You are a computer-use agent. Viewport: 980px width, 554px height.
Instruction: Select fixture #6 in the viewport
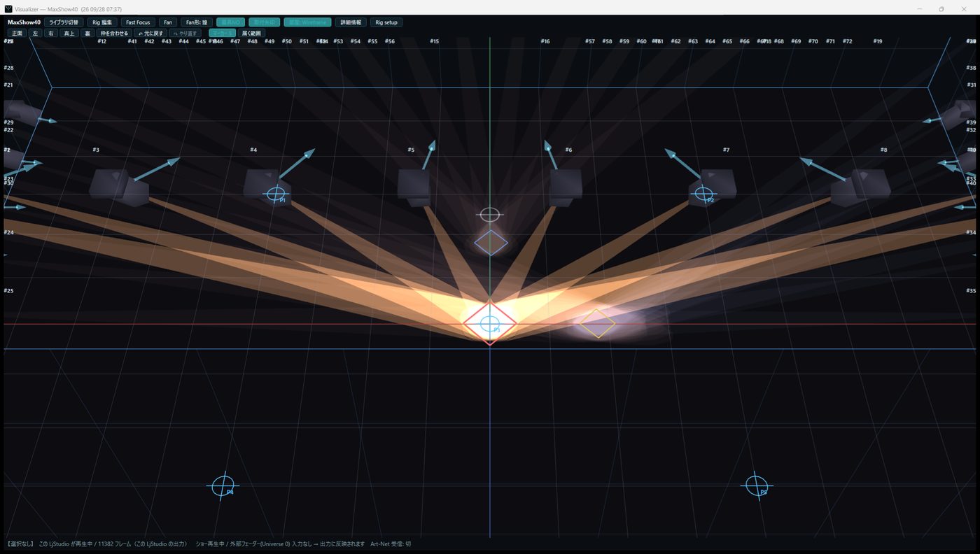coord(566,187)
